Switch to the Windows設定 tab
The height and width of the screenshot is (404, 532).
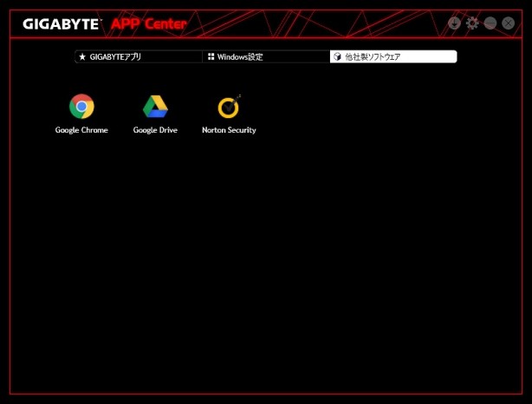point(266,56)
